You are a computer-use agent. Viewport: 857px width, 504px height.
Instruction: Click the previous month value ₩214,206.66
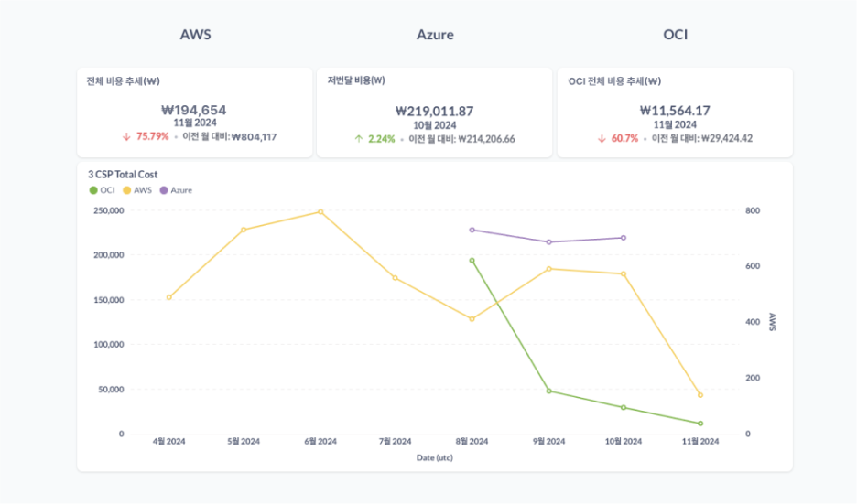[x=486, y=139]
